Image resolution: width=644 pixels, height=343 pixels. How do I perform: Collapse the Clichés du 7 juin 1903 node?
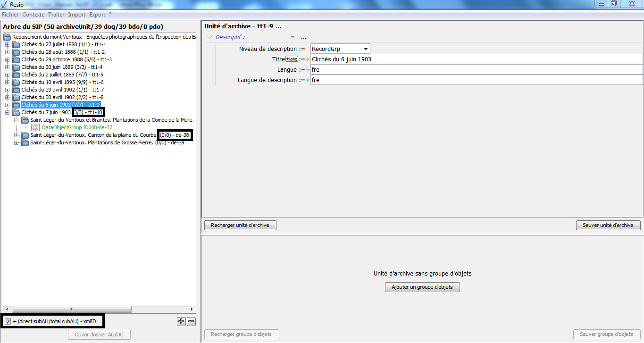(7, 112)
